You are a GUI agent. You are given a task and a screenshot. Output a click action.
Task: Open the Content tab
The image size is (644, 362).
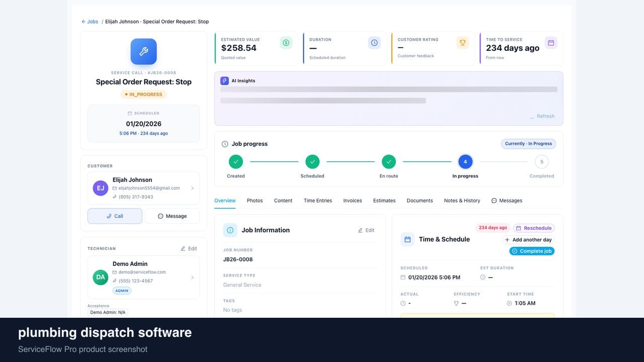[x=283, y=201]
